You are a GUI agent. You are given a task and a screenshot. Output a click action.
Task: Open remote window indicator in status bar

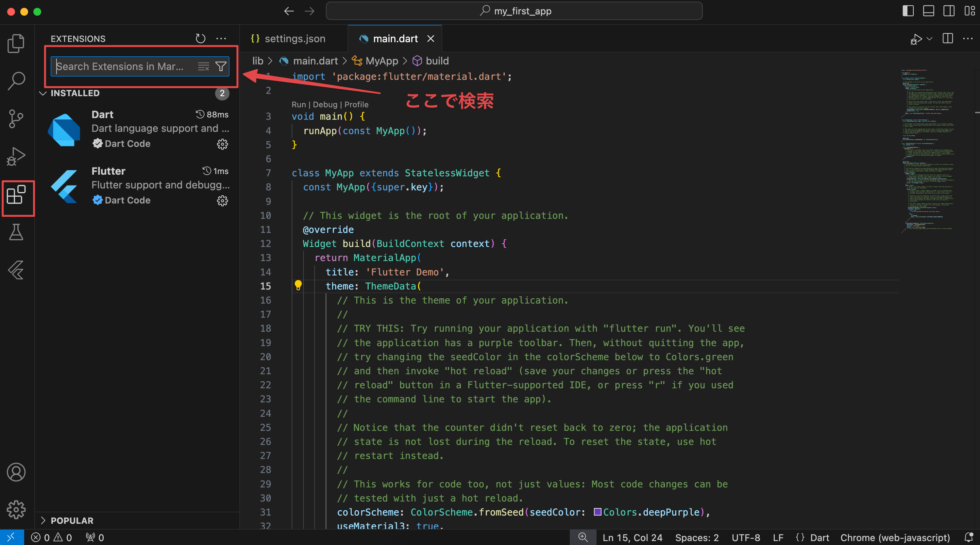coord(12,537)
